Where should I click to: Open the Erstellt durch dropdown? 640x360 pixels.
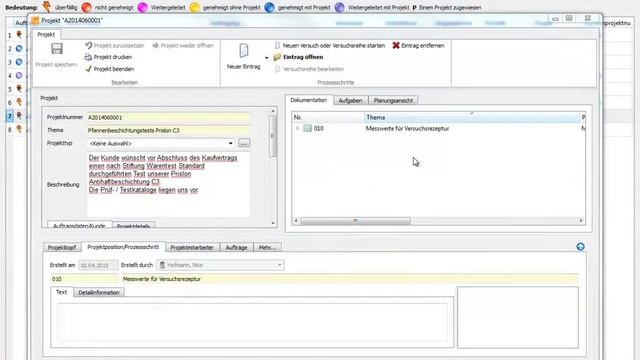(x=280, y=265)
